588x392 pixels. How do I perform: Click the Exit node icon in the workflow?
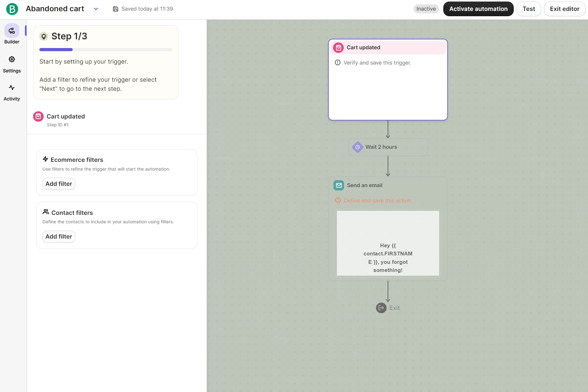(x=381, y=308)
